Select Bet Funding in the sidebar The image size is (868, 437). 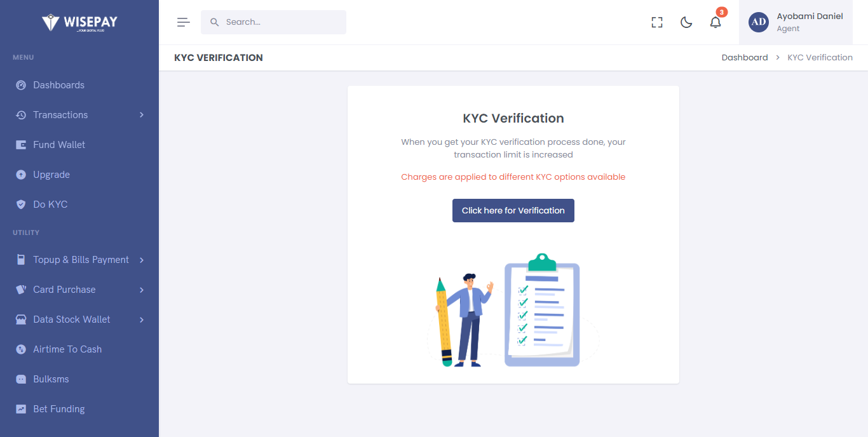(x=58, y=409)
